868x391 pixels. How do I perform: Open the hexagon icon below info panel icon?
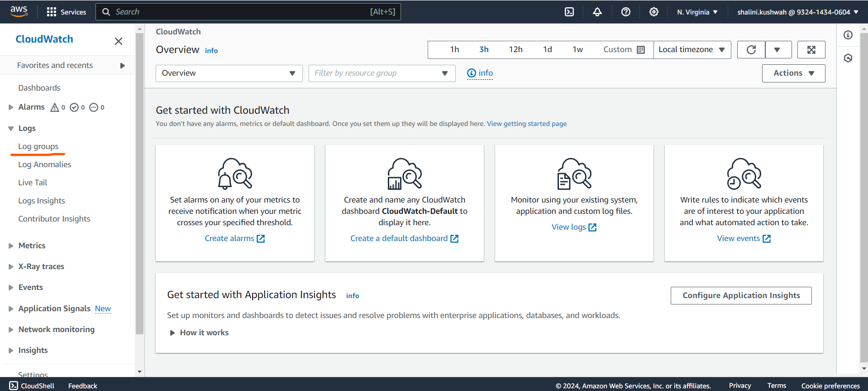pos(848,58)
